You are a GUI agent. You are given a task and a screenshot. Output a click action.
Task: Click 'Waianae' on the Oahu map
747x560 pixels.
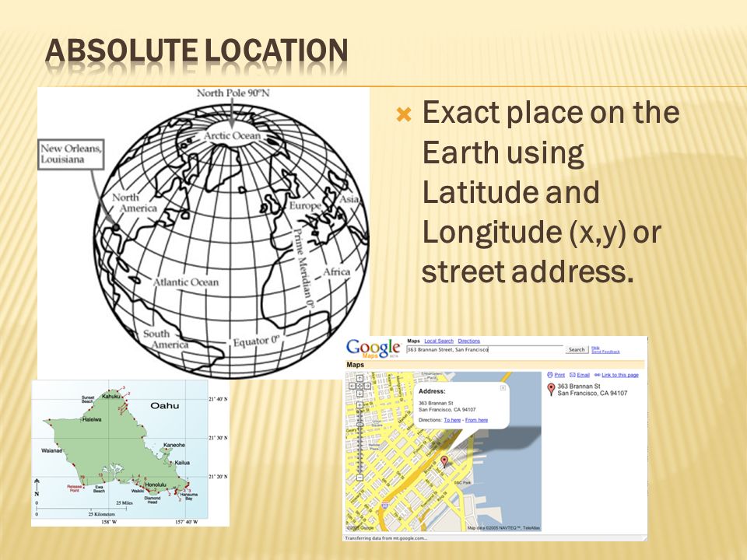tap(52, 450)
